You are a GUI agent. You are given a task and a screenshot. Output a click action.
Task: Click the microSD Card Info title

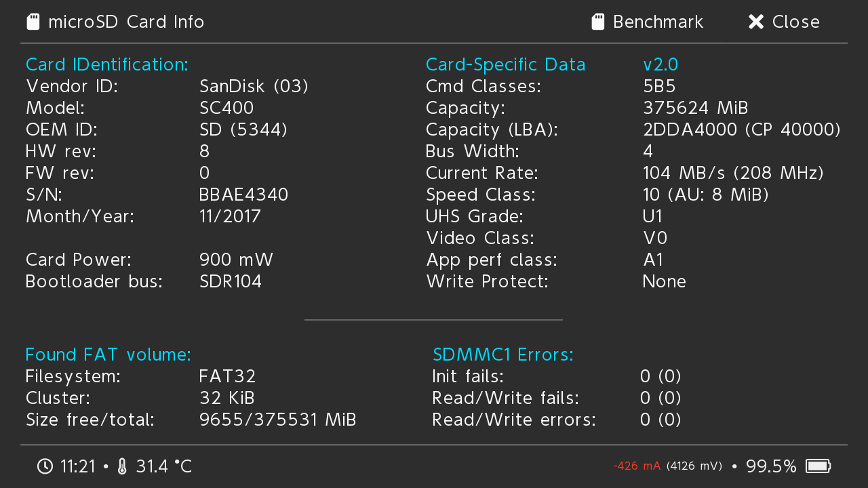pyautogui.click(x=126, y=22)
